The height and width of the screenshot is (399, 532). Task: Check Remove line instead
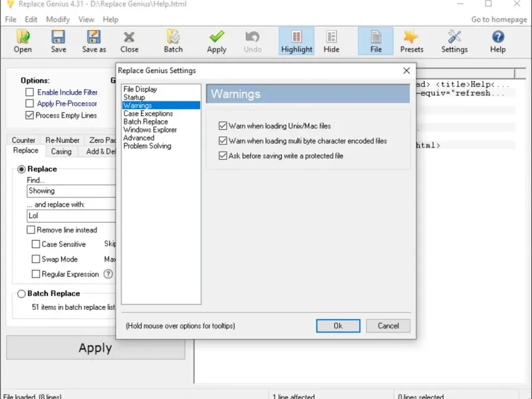click(31, 230)
